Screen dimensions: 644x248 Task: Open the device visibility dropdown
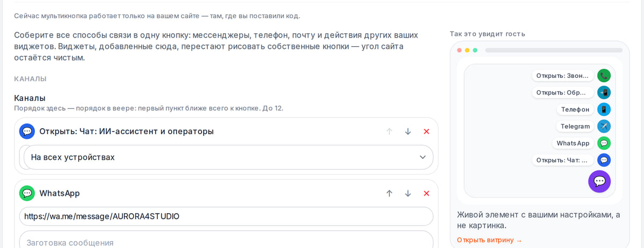coord(229,157)
